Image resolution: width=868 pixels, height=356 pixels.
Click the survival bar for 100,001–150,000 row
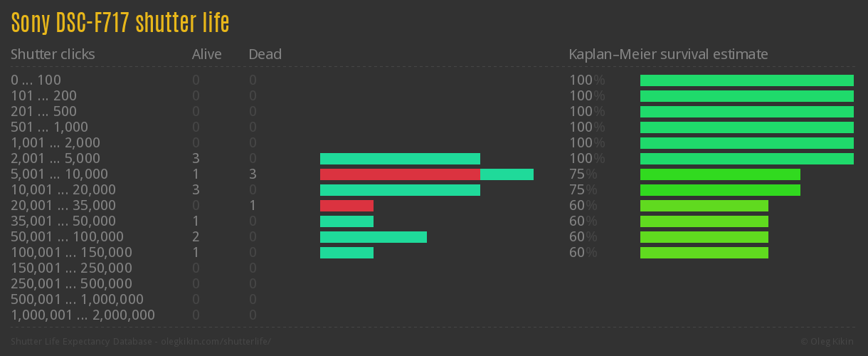tap(704, 253)
